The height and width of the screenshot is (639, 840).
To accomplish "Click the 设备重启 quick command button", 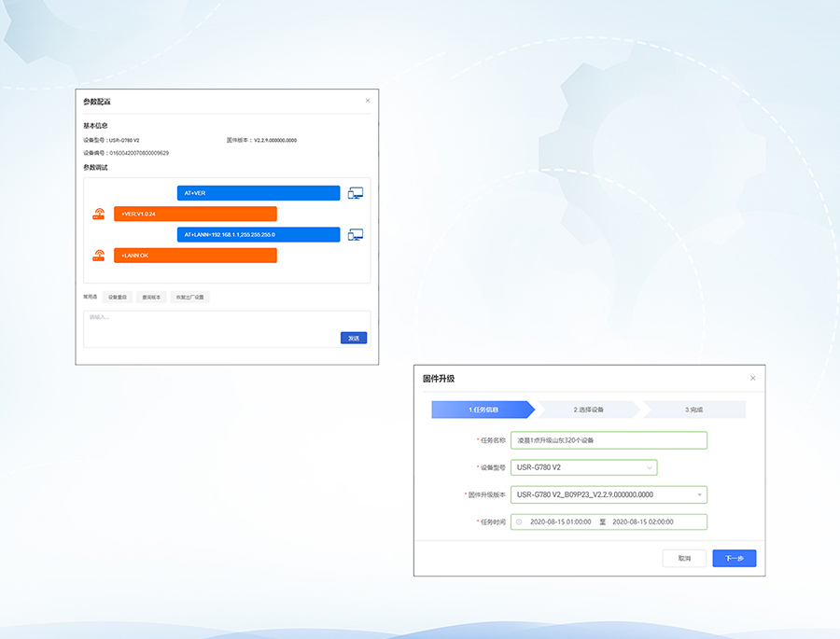I will click(x=117, y=298).
